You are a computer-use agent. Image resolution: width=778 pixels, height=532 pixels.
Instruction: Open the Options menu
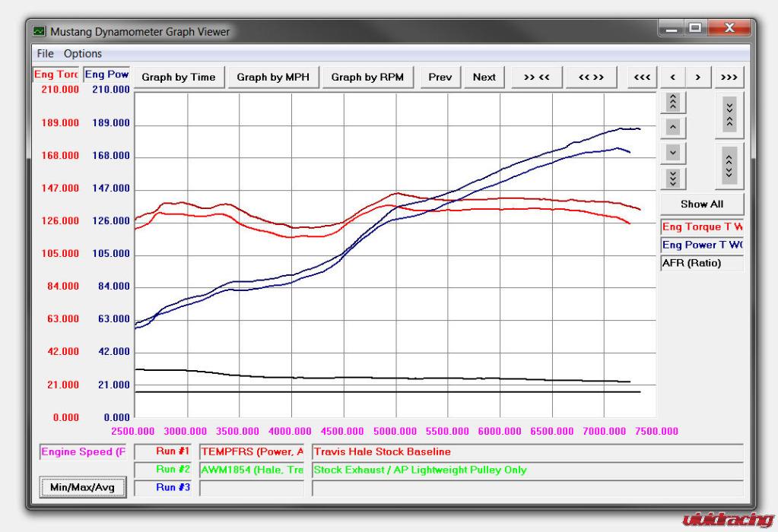pos(83,54)
